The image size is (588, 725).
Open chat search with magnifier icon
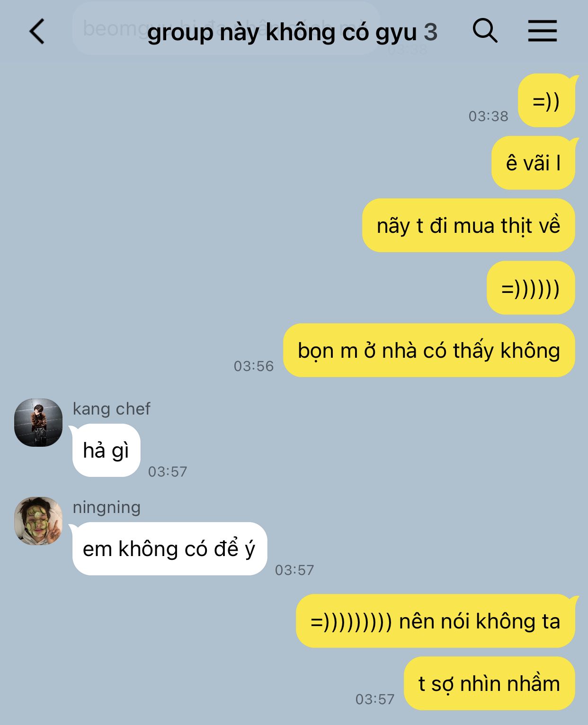(485, 31)
